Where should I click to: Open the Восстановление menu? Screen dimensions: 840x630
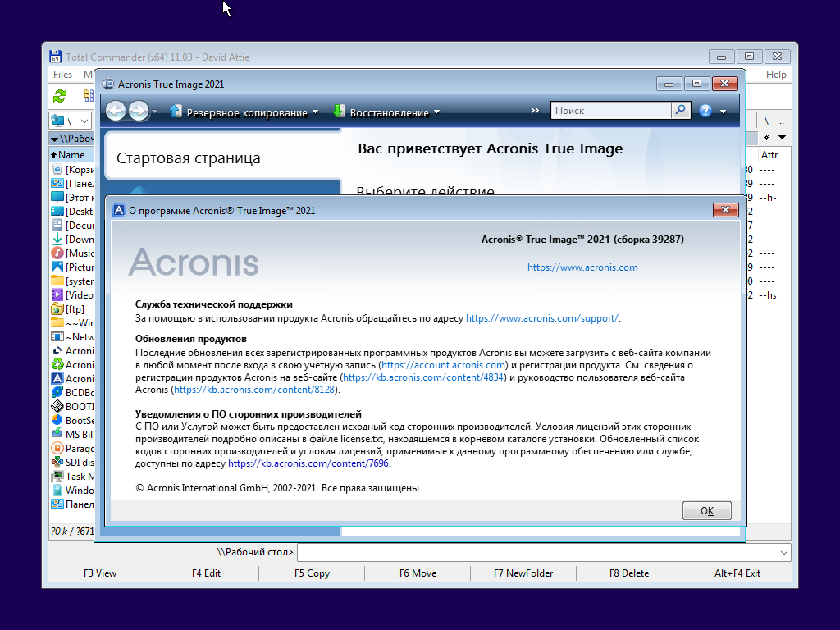point(386,112)
